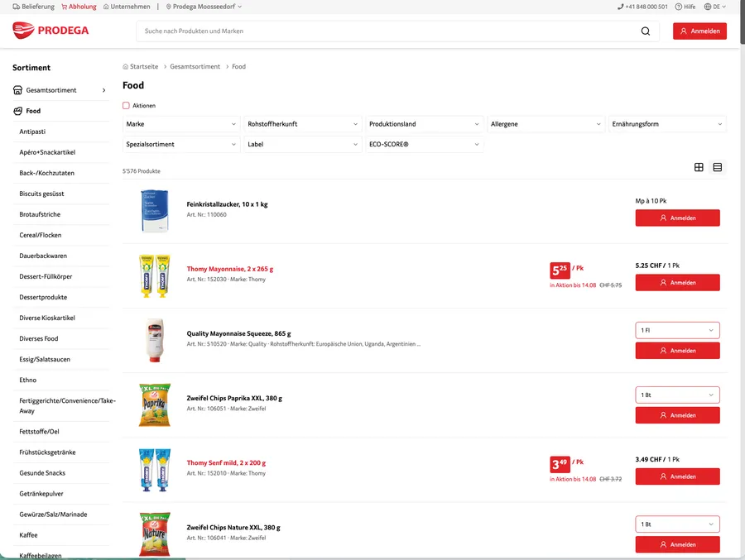Screen dimensions: 745x560
Task: Open the Feinkristallzucker, 10 x 1 kg link
Action: [227, 204]
